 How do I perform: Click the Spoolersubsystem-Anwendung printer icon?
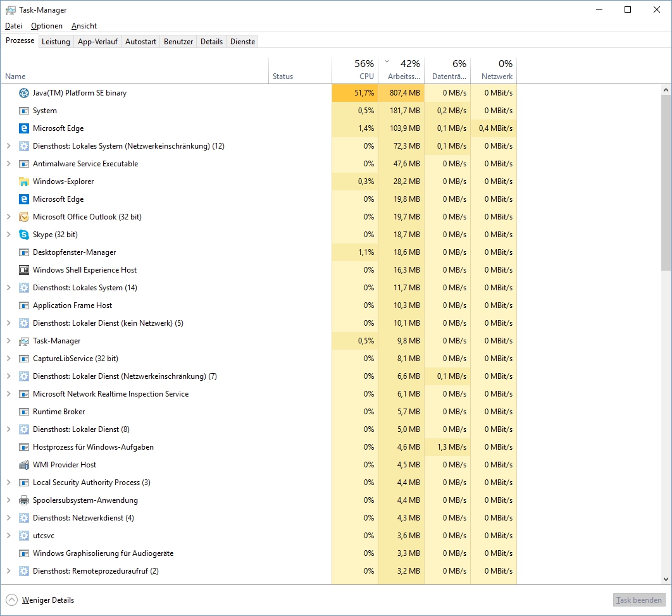(24, 500)
